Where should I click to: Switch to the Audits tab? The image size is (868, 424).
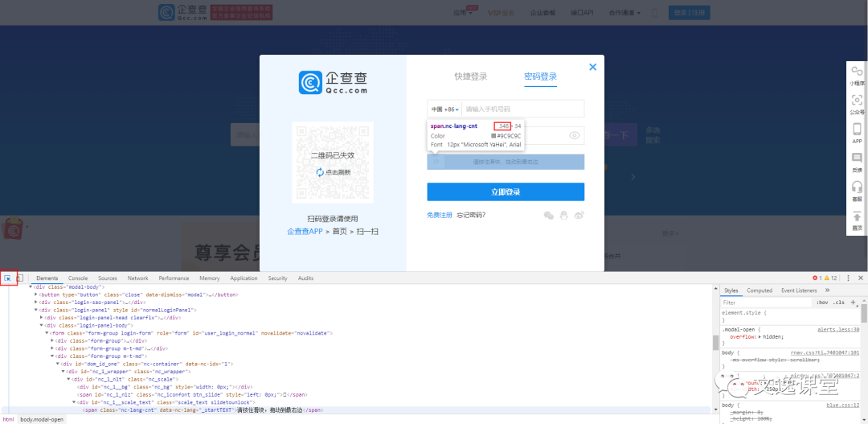(x=305, y=278)
